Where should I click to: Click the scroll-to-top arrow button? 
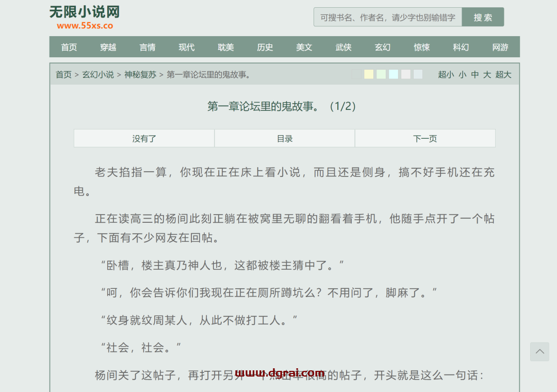[x=539, y=352]
